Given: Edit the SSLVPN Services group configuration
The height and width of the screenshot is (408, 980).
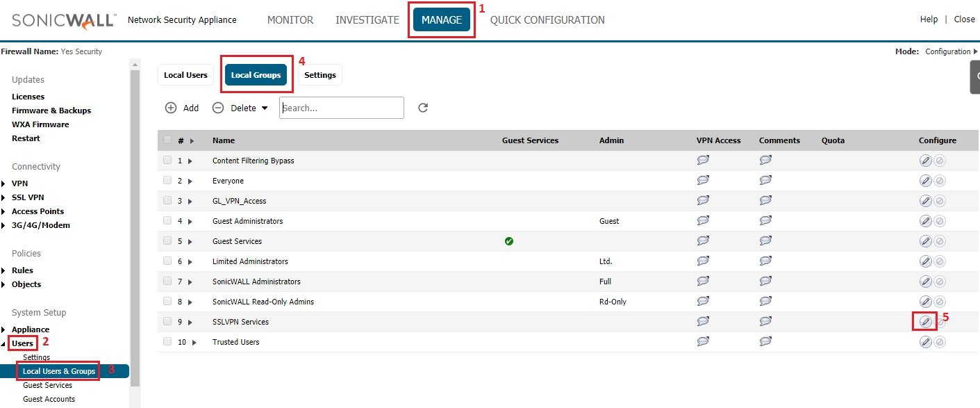Looking at the screenshot, I should pyautogui.click(x=926, y=321).
